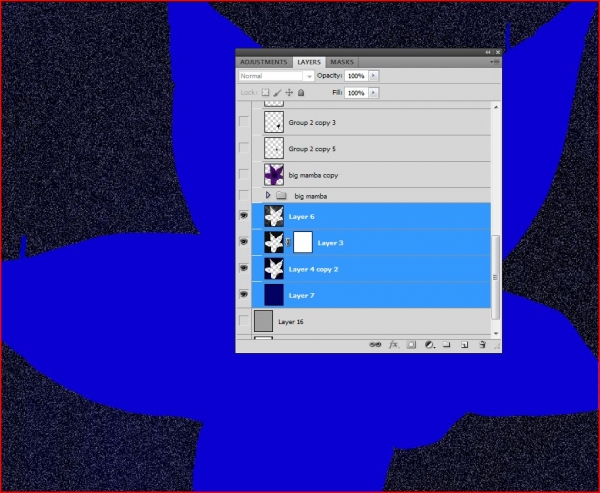Click Group 2 copy 5 thumbnail
This screenshot has height=493, width=600.
(x=274, y=148)
